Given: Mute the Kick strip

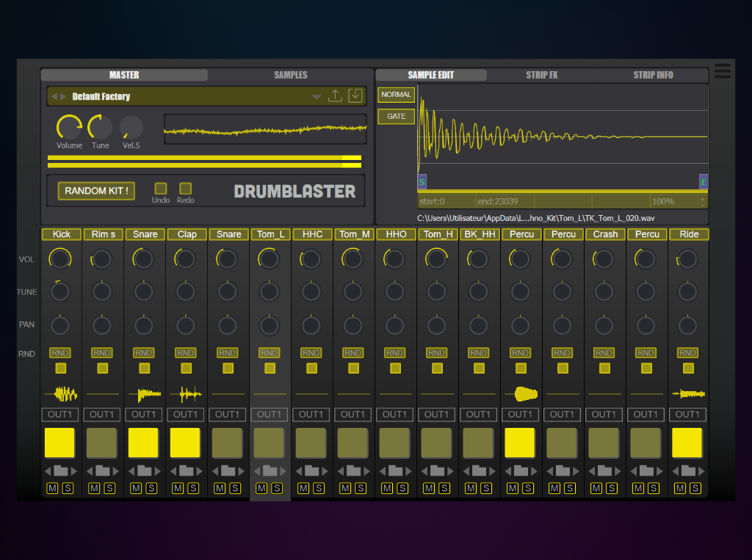Looking at the screenshot, I should tap(52, 488).
